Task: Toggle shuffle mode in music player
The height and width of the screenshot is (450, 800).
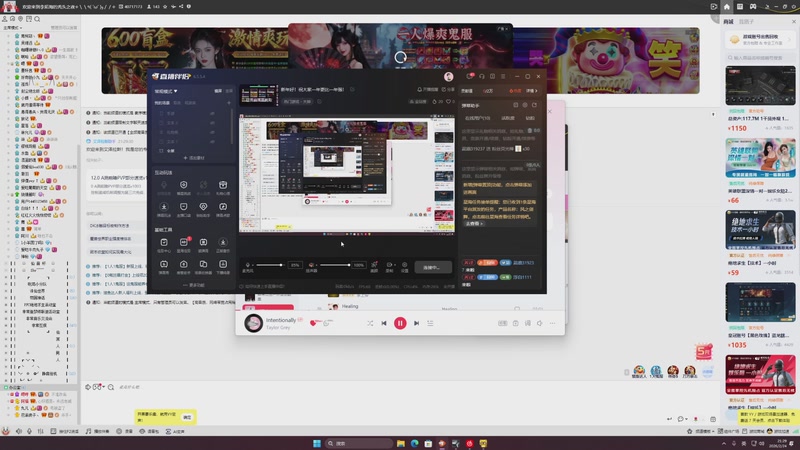Action: point(370,323)
